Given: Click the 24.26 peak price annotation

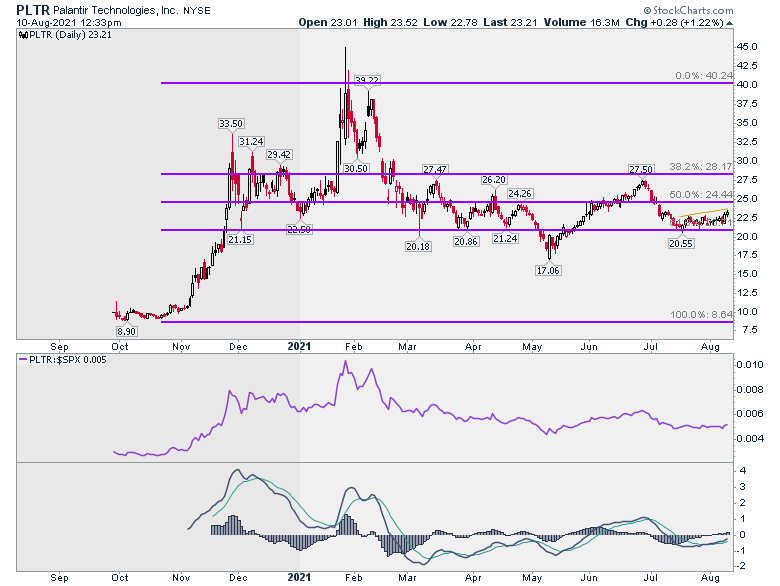Looking at the screenshot, I should [520, 194].
